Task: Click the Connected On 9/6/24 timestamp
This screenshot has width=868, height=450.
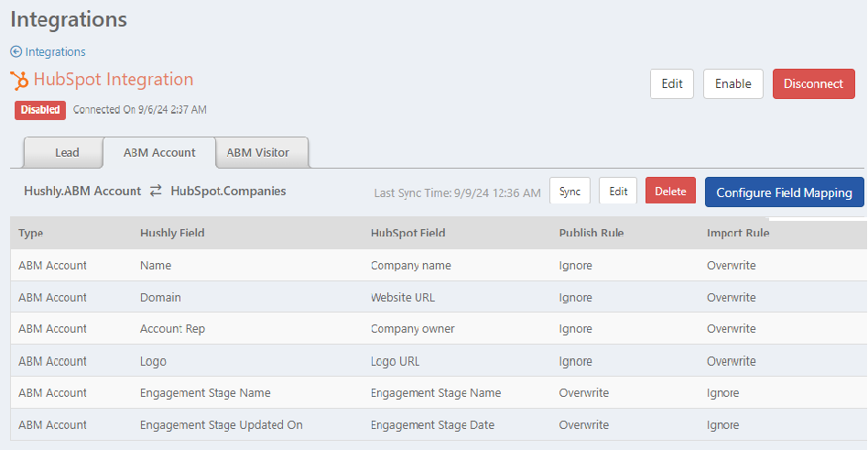Action: coord(140,110)
